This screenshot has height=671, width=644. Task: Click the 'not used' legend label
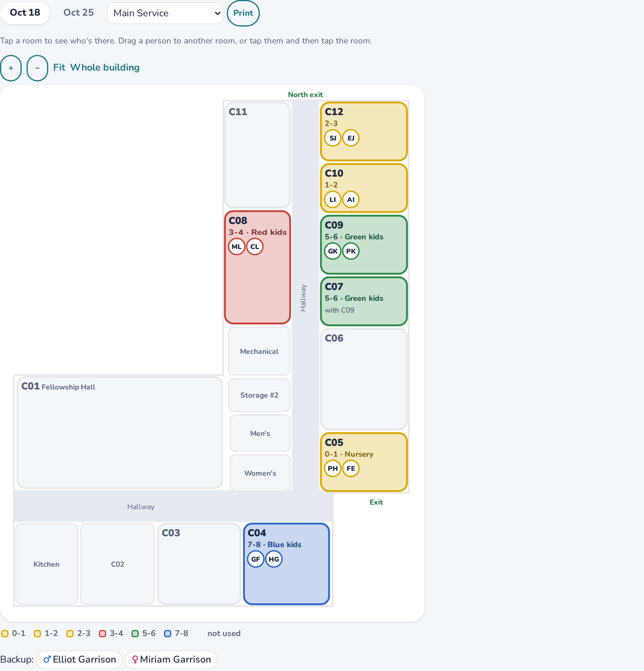pos(224,634)
